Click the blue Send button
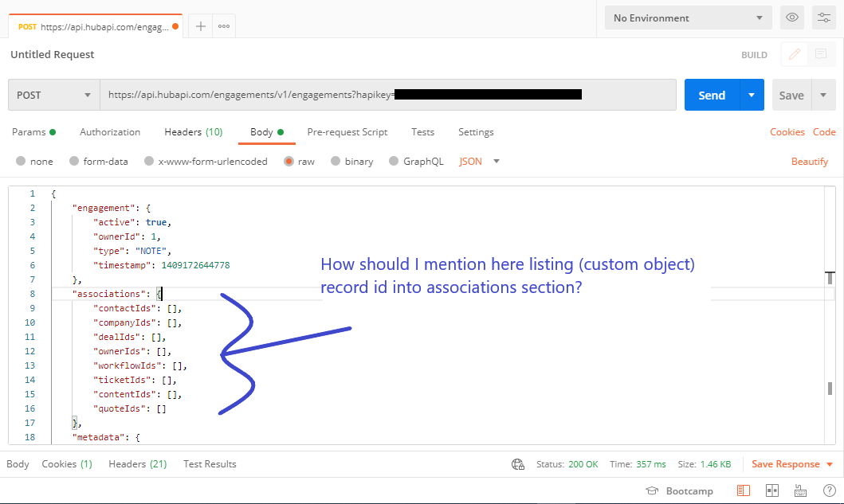 (711, 95)
